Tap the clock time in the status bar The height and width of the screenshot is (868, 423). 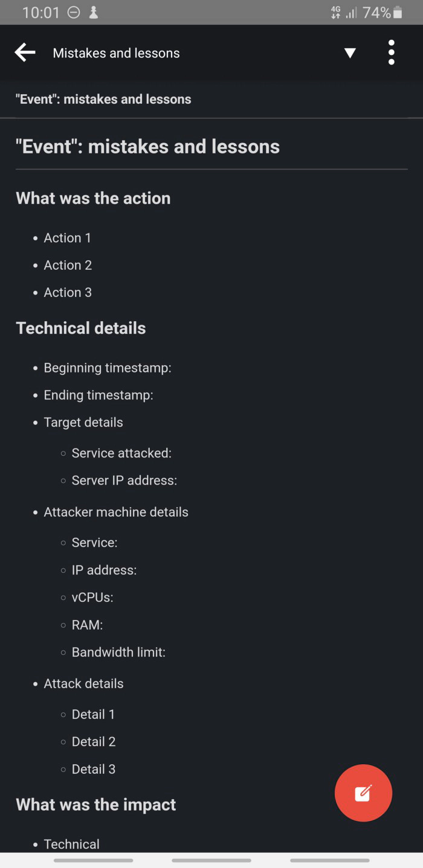point(41,13)
